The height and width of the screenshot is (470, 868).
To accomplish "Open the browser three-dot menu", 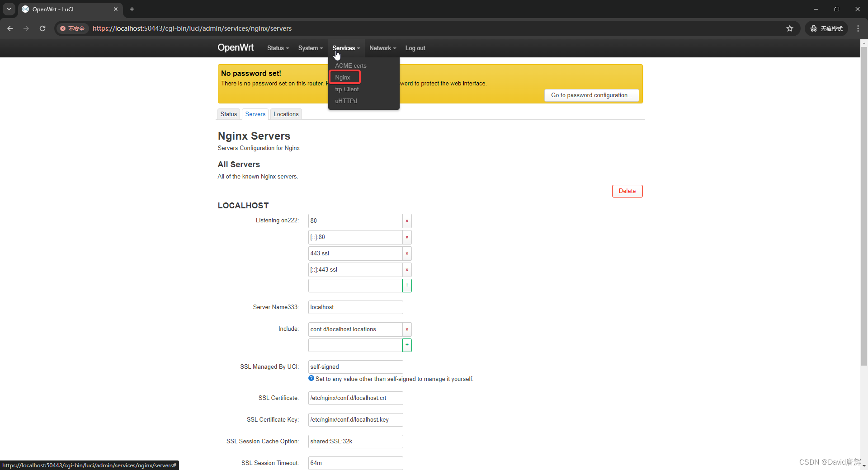I will pos(858,28).
